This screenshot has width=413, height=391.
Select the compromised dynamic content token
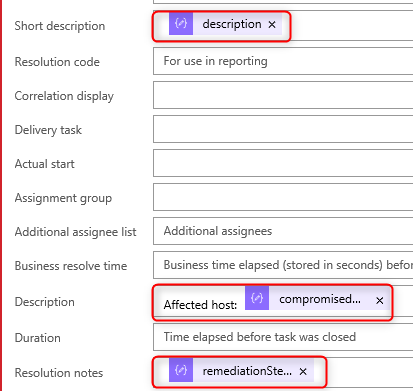(x=320, y=299)
